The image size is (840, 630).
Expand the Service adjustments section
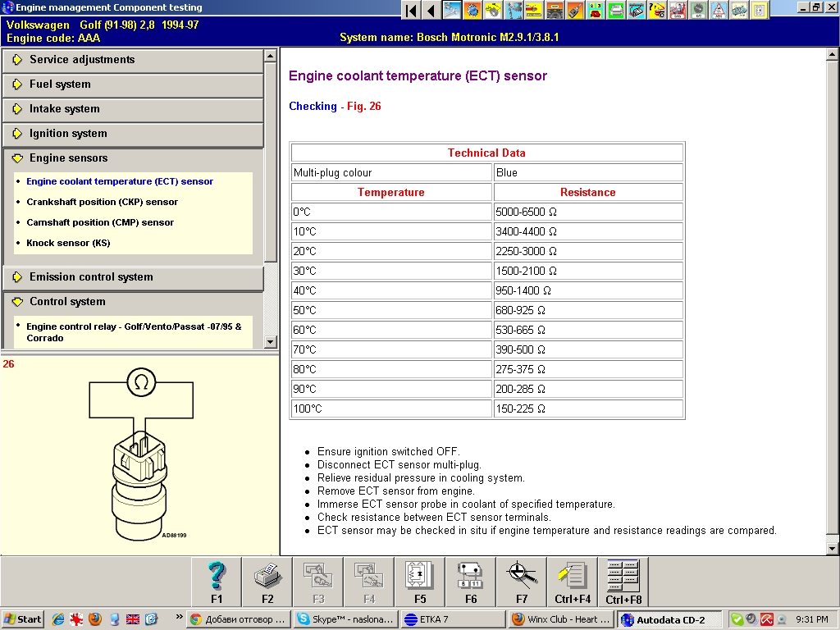click(82, 60)
